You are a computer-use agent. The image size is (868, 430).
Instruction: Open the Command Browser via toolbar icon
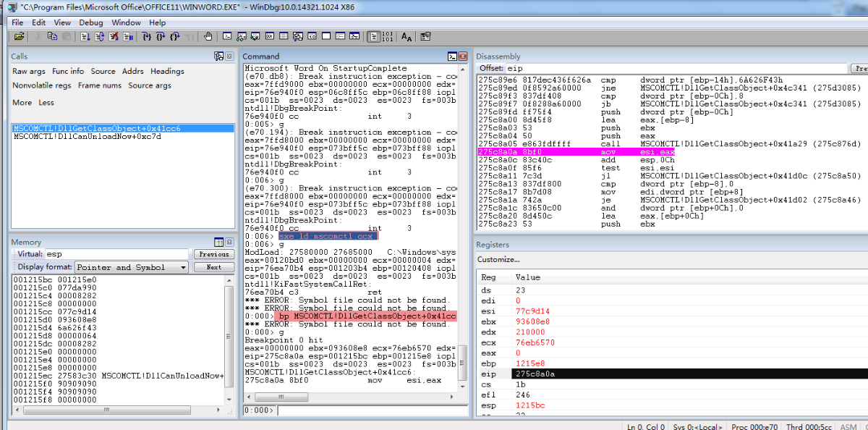[x=354, y=36]
